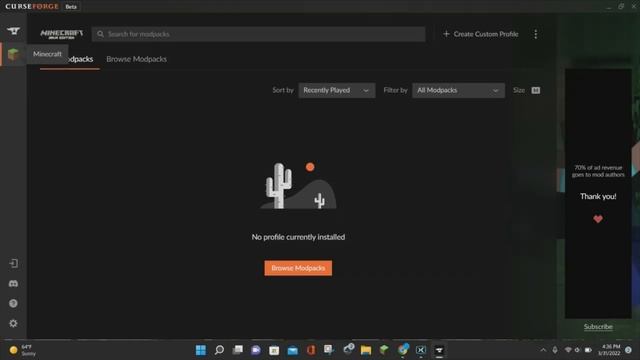Open the Teams Chat taskbar icon
The image size is (640, 360).
point(256,350)
